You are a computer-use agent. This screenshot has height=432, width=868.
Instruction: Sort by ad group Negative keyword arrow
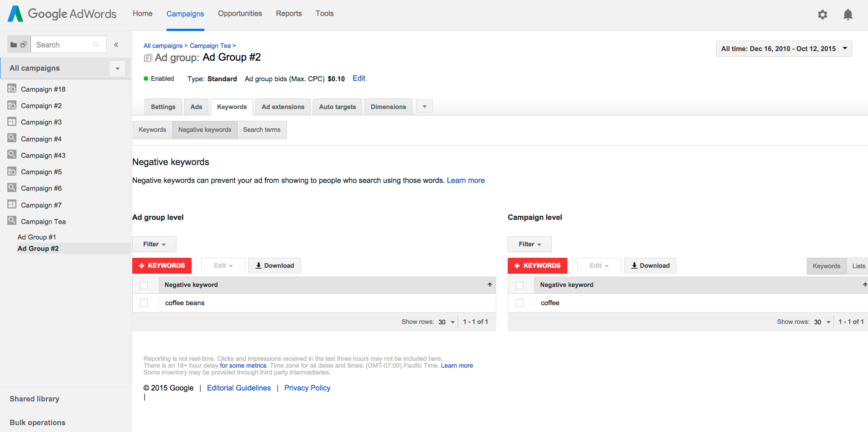[x=489, y=285]
